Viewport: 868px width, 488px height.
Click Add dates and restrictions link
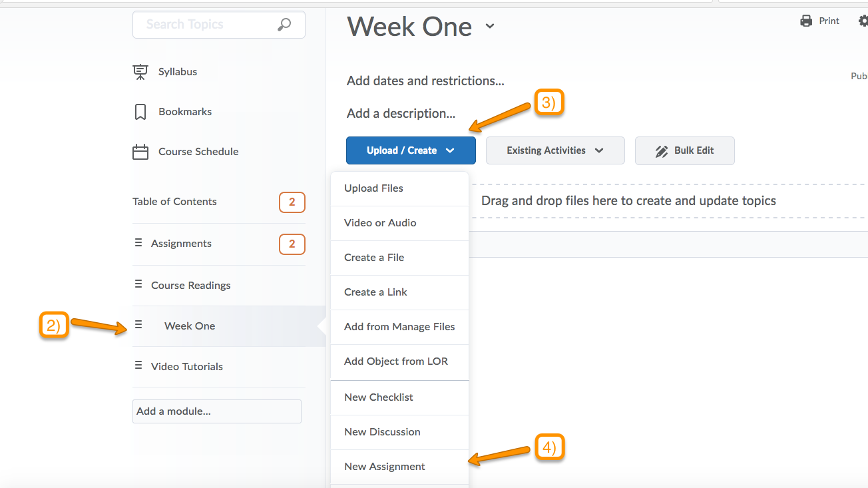click(425, 81)
